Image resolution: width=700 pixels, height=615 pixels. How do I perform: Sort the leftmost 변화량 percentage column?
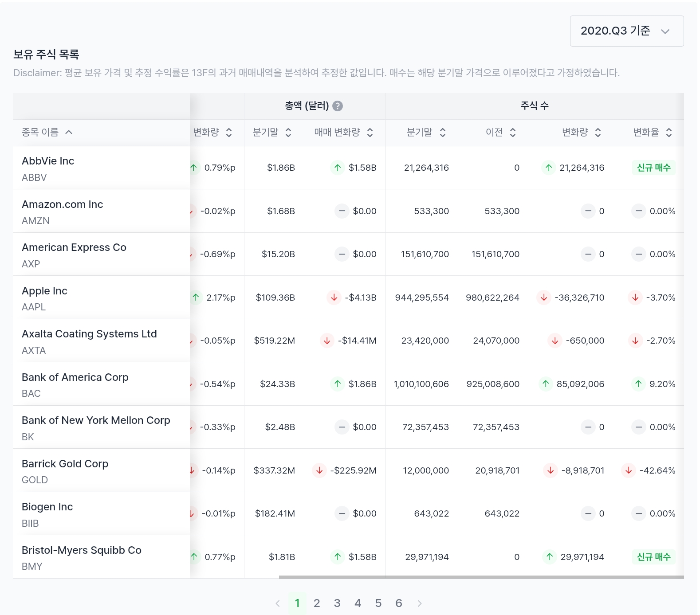[x=229, y=133]
